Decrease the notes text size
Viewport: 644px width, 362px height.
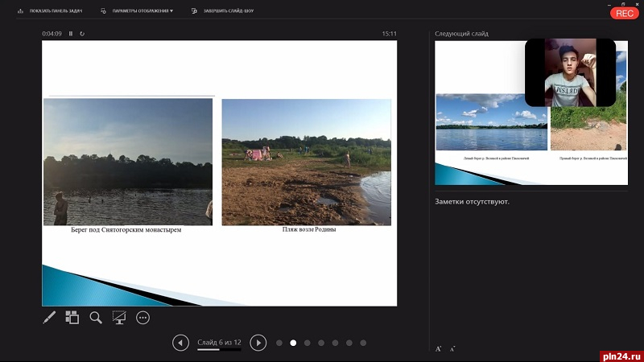(x=452, y=348)
